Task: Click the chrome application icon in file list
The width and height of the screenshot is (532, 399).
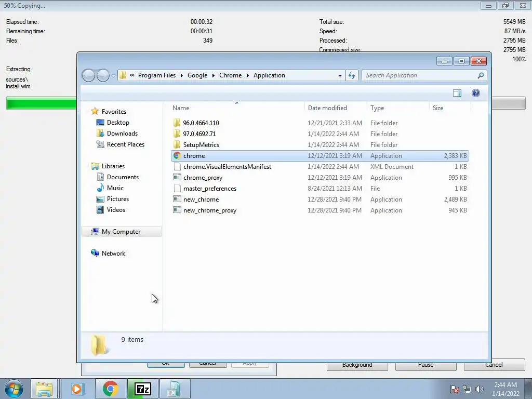Action: coord(177,156)
